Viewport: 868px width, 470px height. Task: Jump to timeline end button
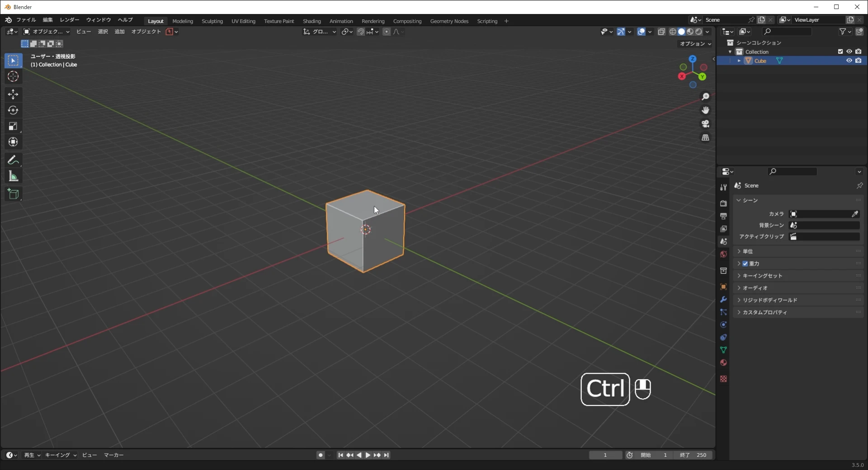[387, 455]
